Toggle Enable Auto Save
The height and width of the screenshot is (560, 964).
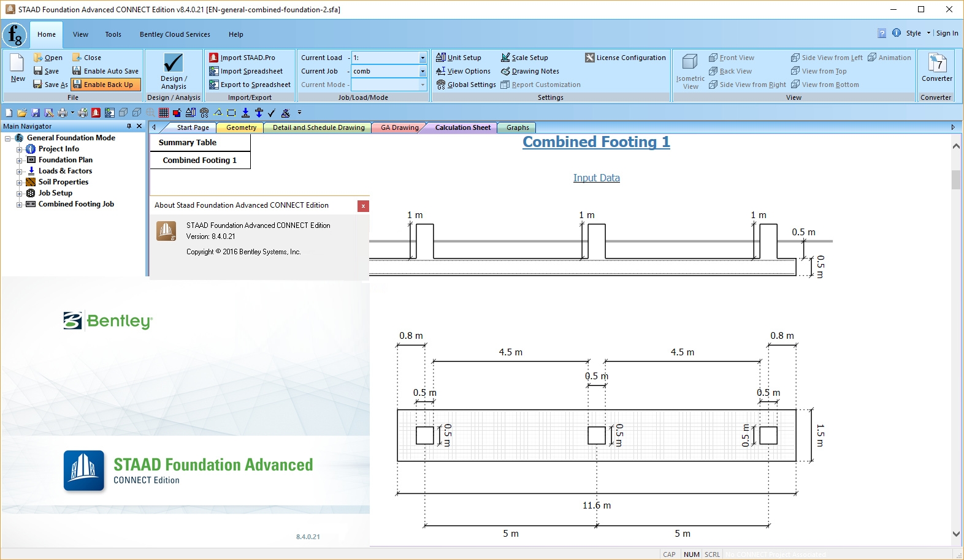click(x=105, y=71)
